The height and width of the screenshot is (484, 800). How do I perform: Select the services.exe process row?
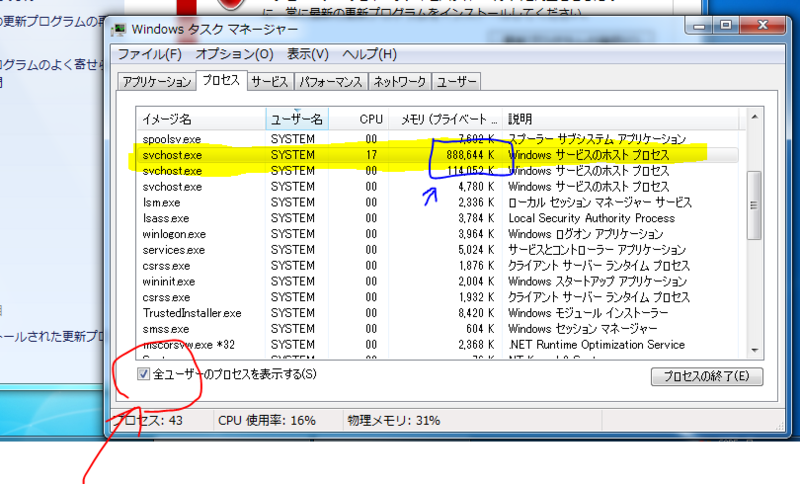[x=437, y=249]
